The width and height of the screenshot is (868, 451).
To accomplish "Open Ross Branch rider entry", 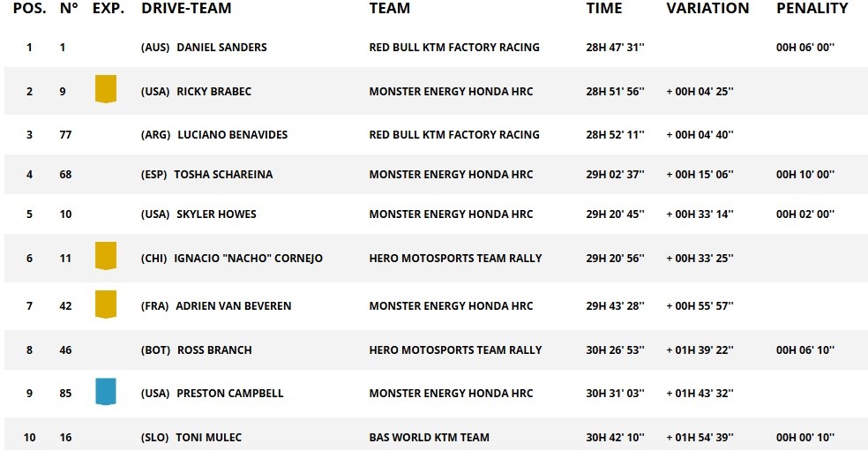I will click(214, 350).
